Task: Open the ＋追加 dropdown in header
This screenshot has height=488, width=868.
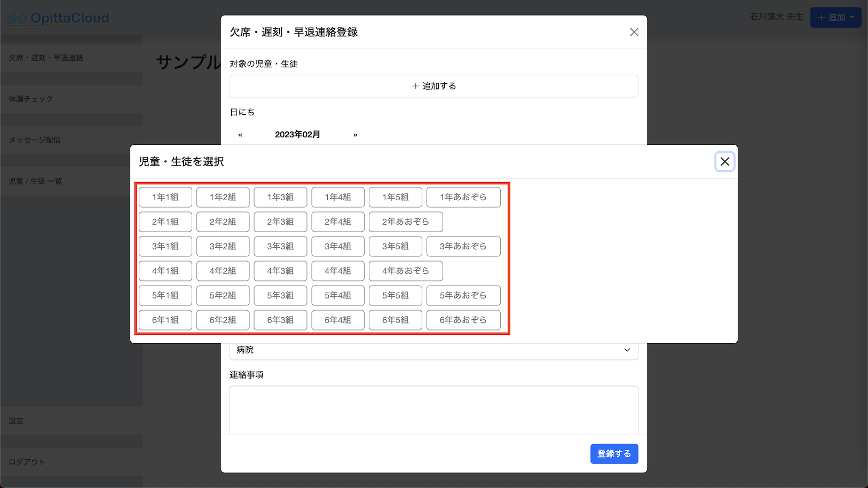Action: [835, 18]
